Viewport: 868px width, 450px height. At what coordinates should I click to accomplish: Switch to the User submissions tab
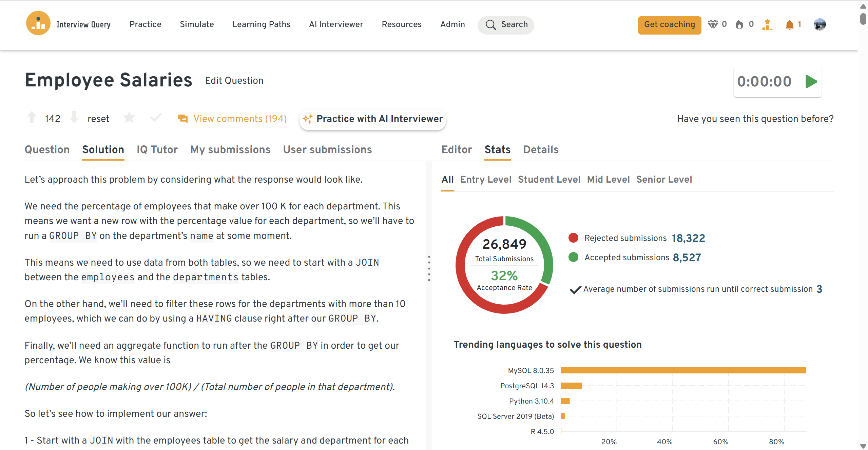(x=327, y=149)
